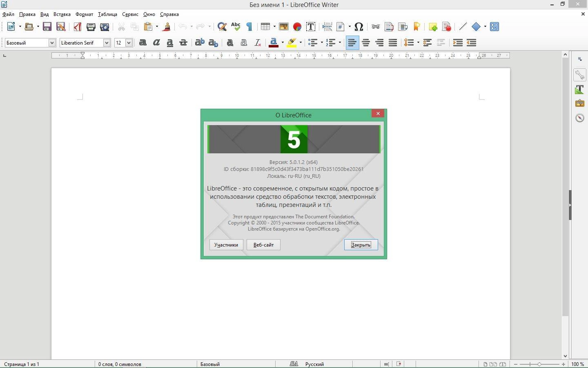This screenshot has width=588, height=368.
Task: Insert a text box icon
Action: click(311, 27)
